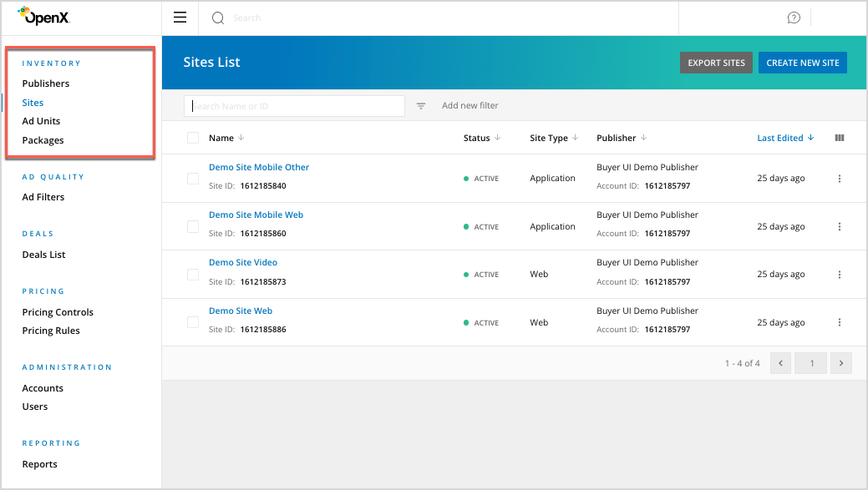
Task: Open the Demo Site Mobile Web link
Action: pos(256,215)
